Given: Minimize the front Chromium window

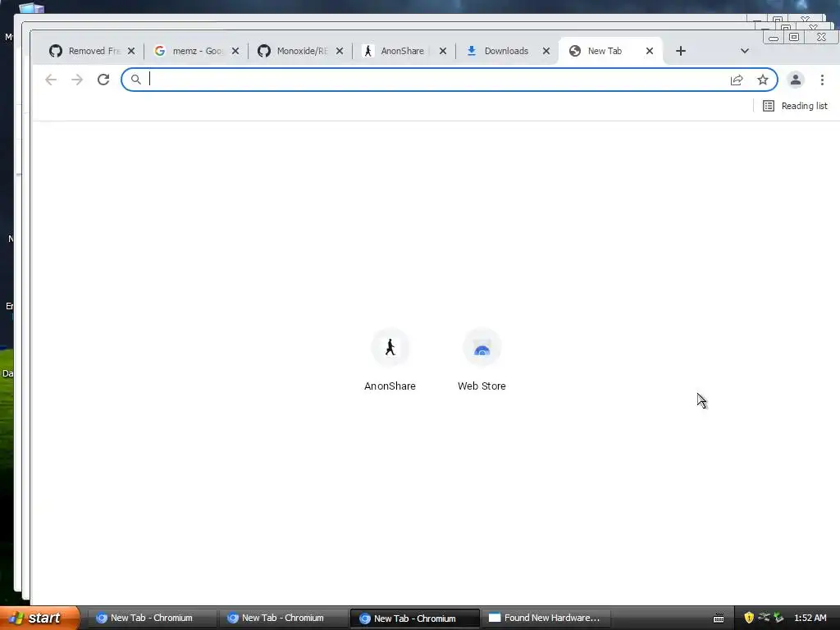Looking at the screenshot, I should click(x=774, y=38).
